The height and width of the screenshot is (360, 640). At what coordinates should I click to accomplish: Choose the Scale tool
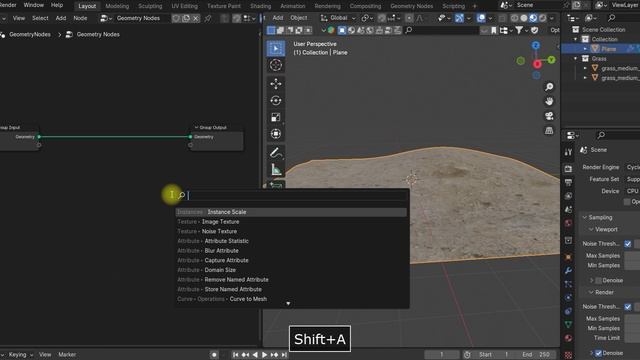(x=276, y=117)
